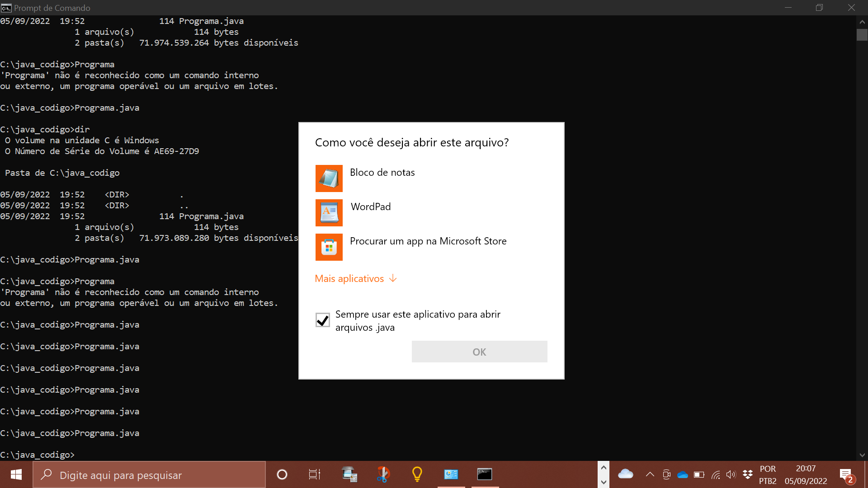Show hidden system tray icons

[x=650, y=474]
